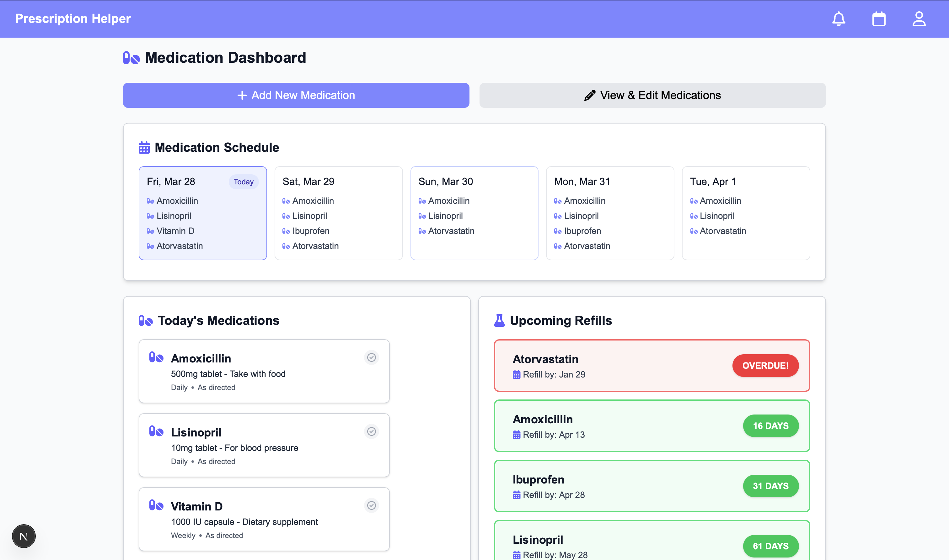The image size is (949, 560).
Task: Click the Next.js dev tools badge
Action: [24, 536]
